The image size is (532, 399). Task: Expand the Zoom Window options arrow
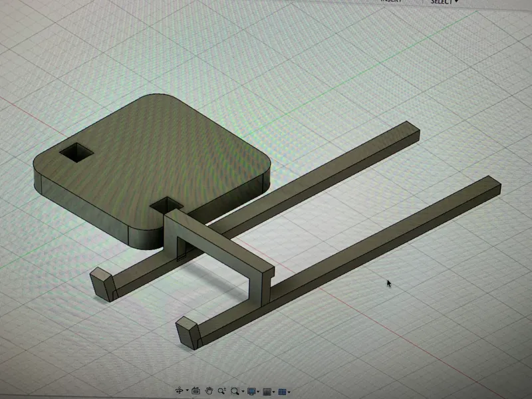pyautogui.click(x=243, y=392)
